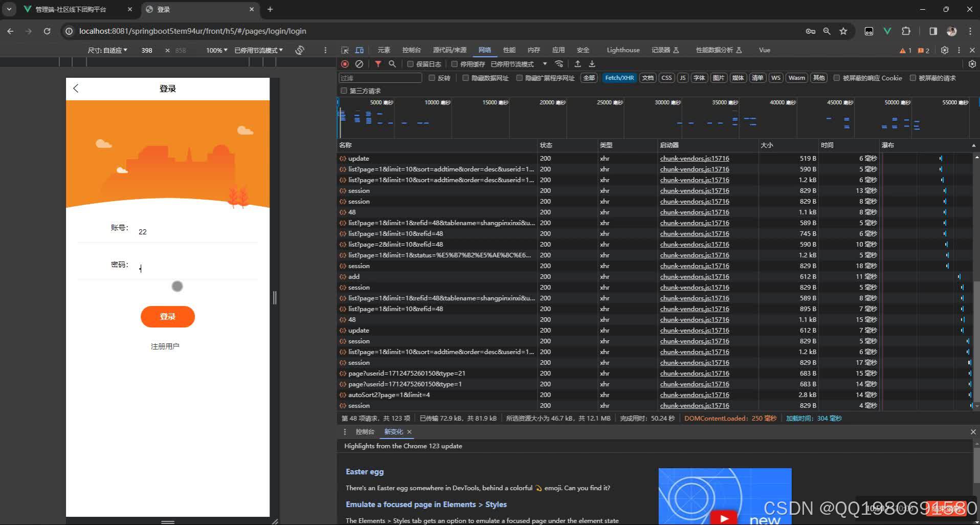Viewport: 980px width, 525px height.
Task: Open the tab search dropdown arrow
Action: 9,9
